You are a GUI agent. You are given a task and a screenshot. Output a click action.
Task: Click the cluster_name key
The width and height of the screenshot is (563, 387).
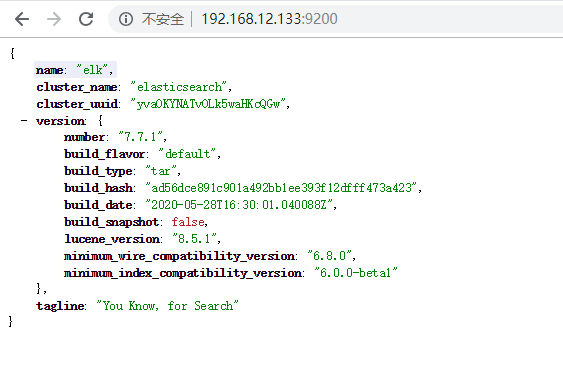(x=77, y=87)
